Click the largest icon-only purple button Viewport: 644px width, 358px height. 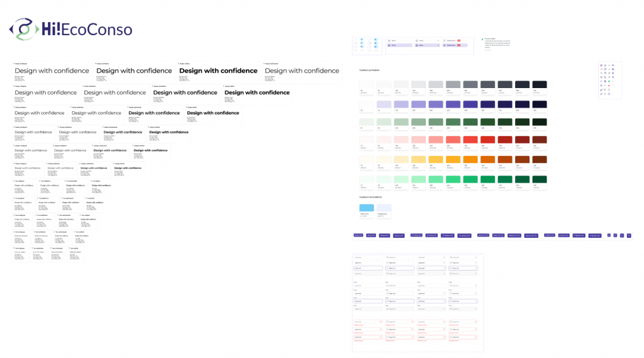coord(629,235)
